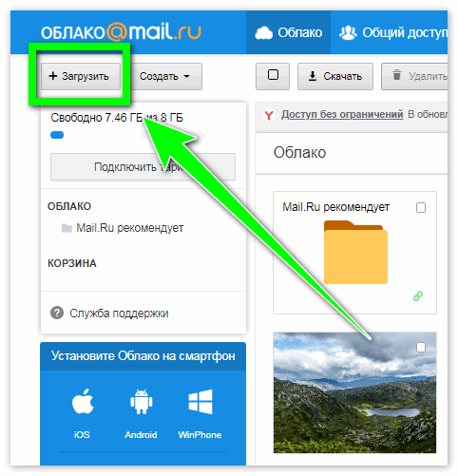The image size is (458, 476).
Task: Click the Загрузить button
Action: point(81,76)
